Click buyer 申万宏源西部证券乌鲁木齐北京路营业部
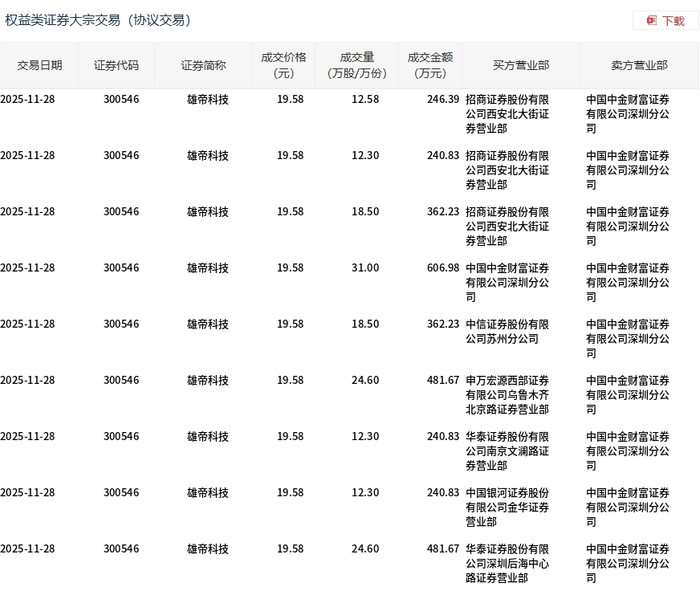 pos(507,395)
